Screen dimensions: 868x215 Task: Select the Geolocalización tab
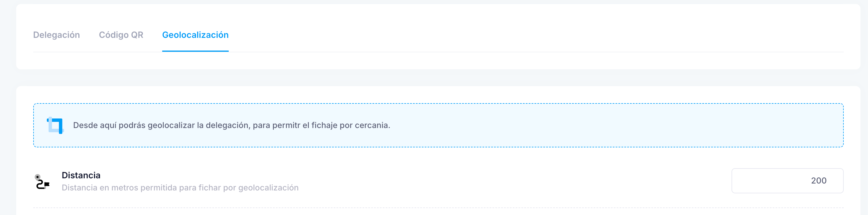click(195, 35)
